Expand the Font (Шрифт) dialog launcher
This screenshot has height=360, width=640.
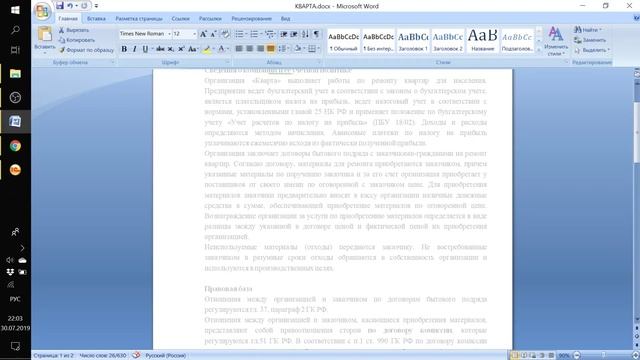tap(228, 62)
